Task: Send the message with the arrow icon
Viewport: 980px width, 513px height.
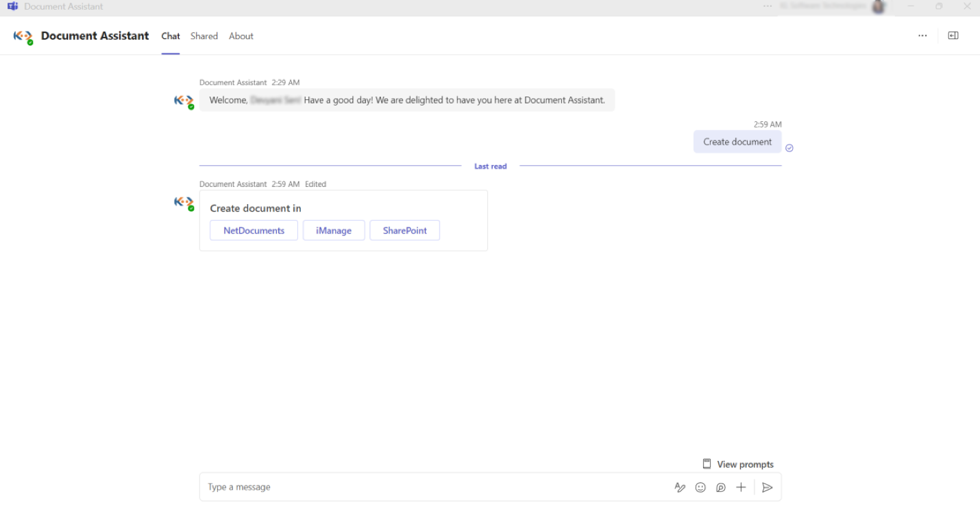Action: point(768,488)
